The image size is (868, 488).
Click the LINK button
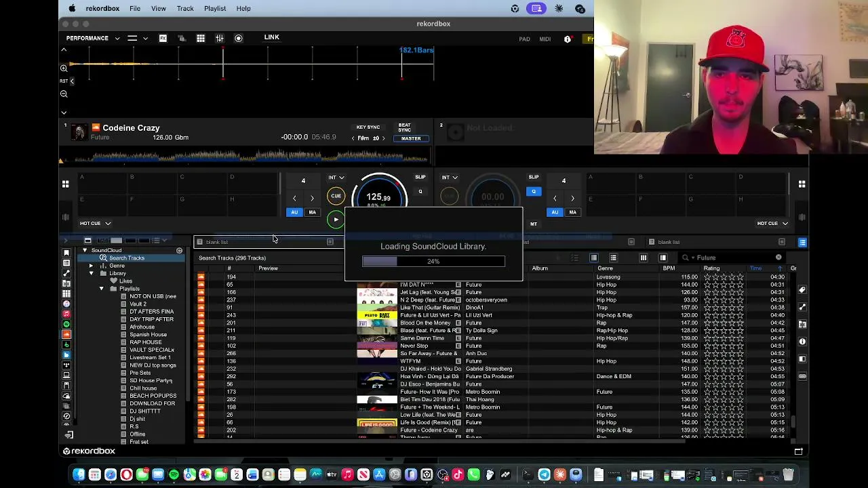(x=271, y=37)
